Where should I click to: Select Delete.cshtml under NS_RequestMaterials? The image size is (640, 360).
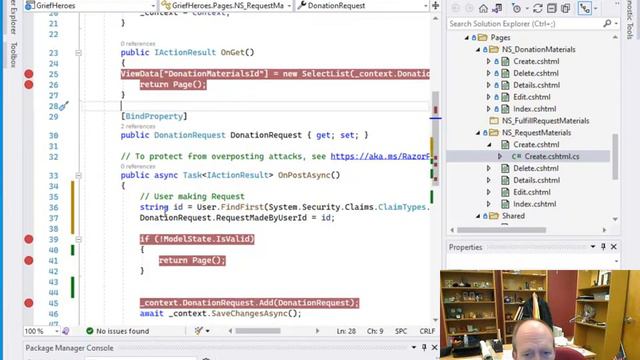[x=536, y=168]
